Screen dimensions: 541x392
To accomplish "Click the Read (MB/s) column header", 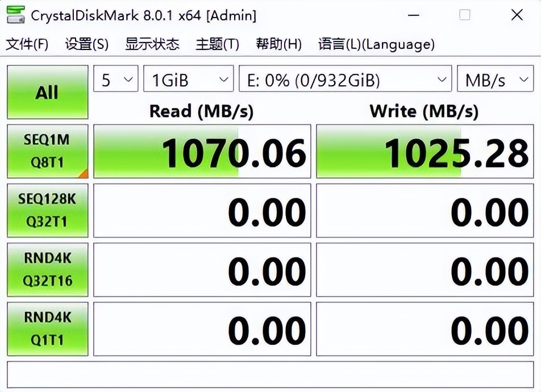I will 202,111.
